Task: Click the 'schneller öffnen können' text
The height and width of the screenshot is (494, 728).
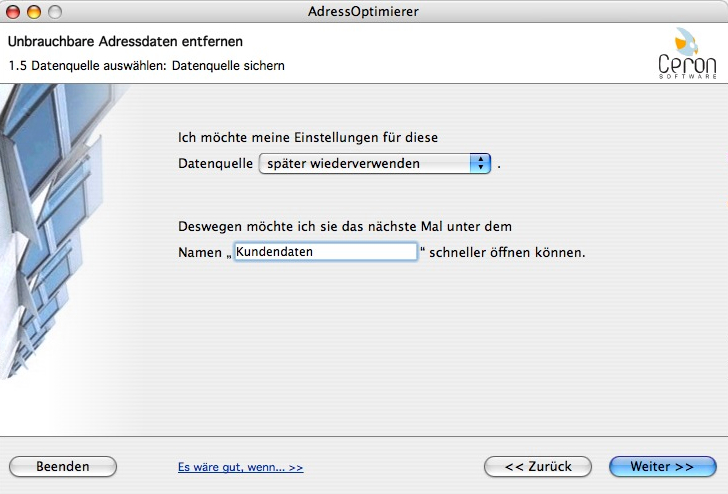Action: (x=506, y=253)
